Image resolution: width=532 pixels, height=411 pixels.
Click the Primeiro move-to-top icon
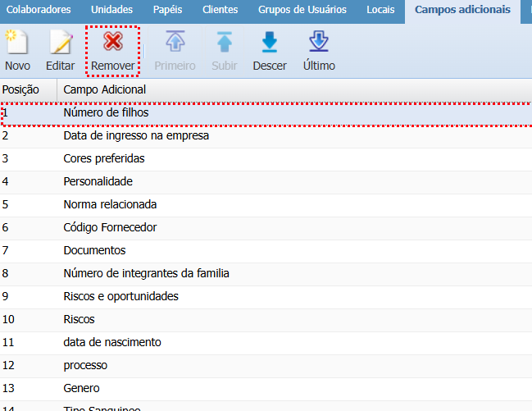tap(175, 43)
